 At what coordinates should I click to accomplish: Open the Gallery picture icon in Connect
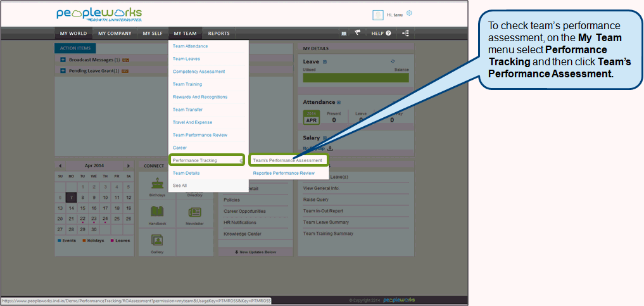click(157, 240)
